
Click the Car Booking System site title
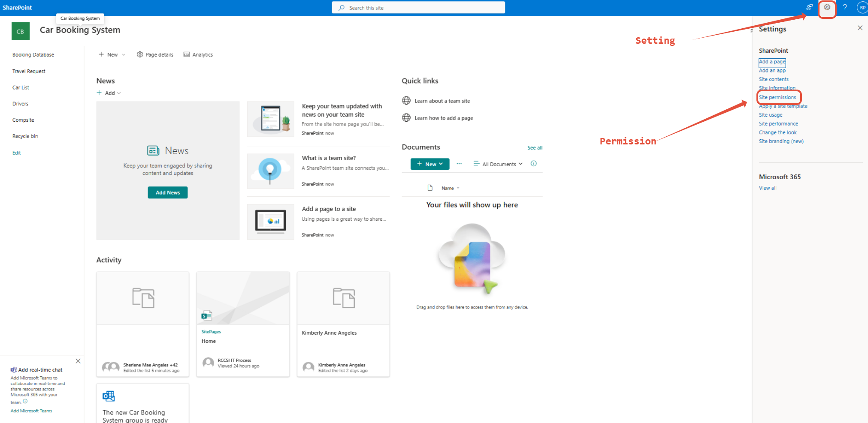coord(80,30)
